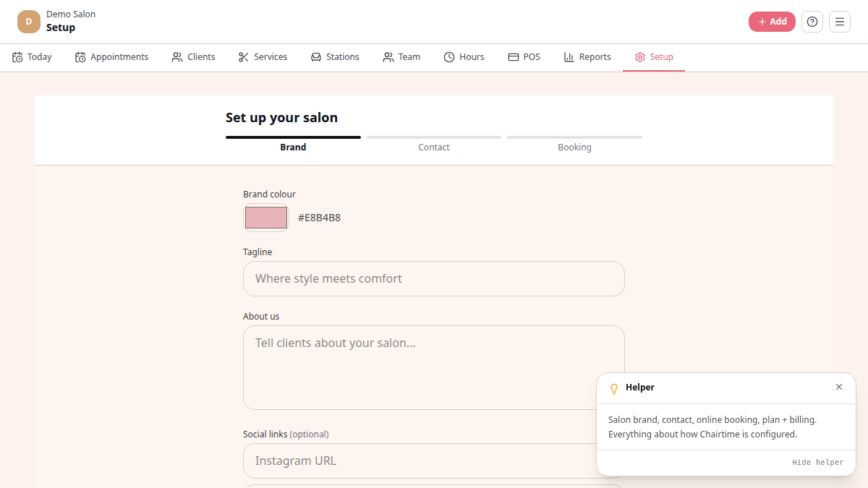Image resolution: width=868 pixels, height=488 pixels.
Task: Open the Today tab
Action: [32, 57]
